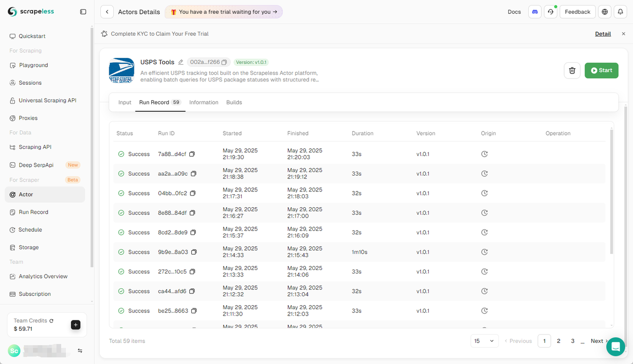Copy run ID 272c...10c5
This screenshot has width=633, height=364.
192,272
